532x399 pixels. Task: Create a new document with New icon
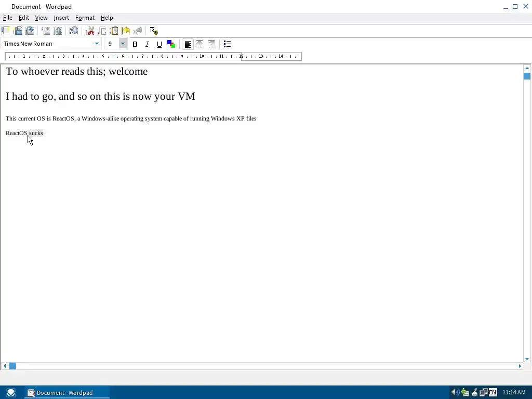point(6,31)
